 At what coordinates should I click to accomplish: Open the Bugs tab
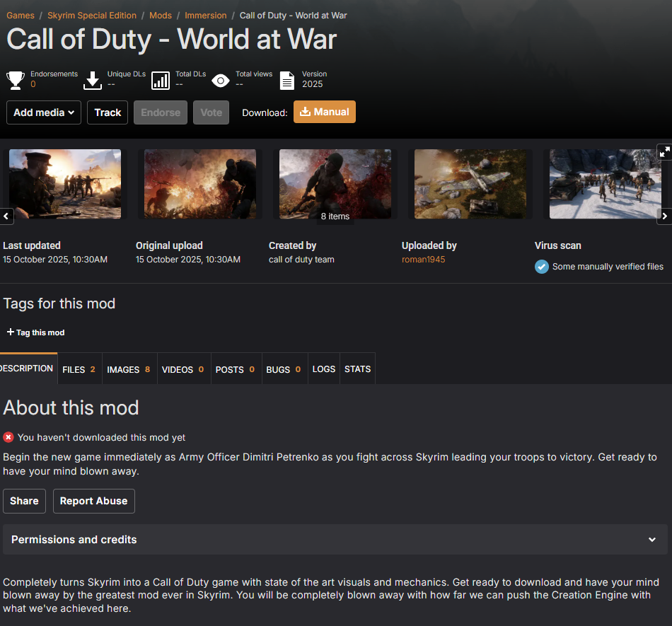(284, 369)
